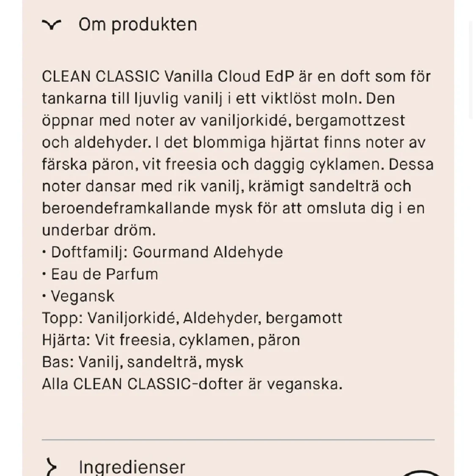The height and width of the screenshot is (476, 476).
Task: Open the Ingredienser section heading
Action: tap(132, 468)
